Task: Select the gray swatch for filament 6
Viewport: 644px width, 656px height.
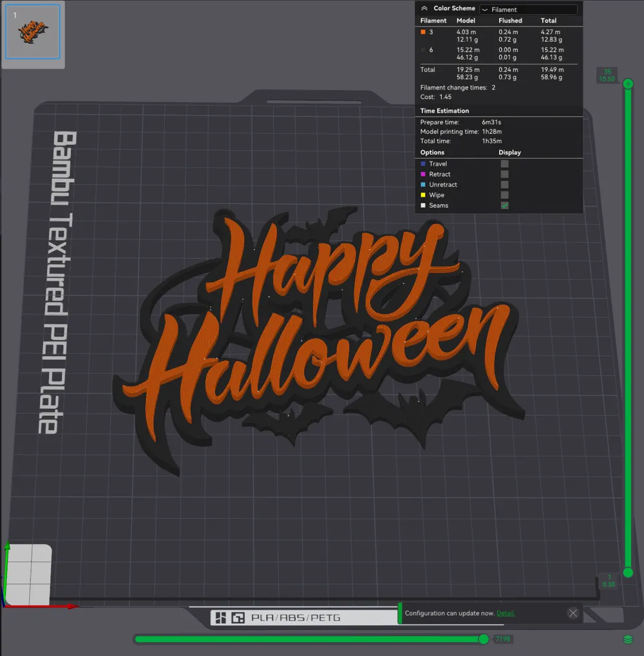Action: [423, 50]
